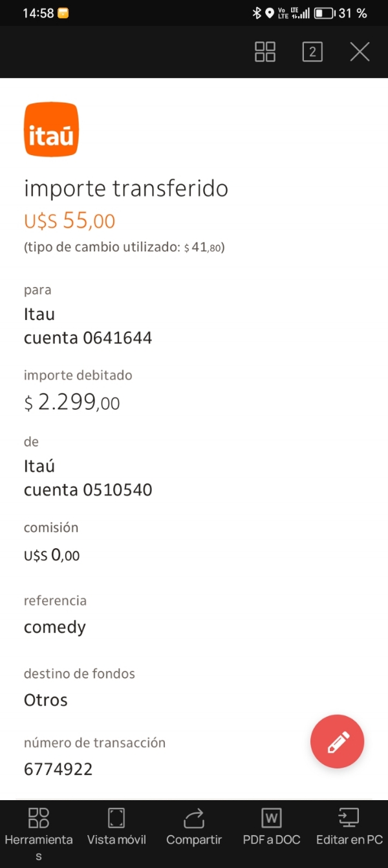This screenshot has height=868, width=388.
Task: Select Editar en PC option
Action: (349, 827)
